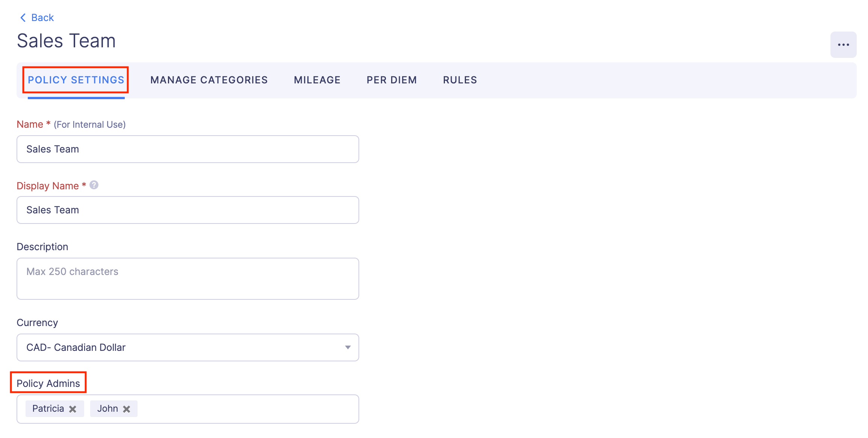Click the Display Name input field
Viewport: 868px width, 438px height.
pos(188,210)
